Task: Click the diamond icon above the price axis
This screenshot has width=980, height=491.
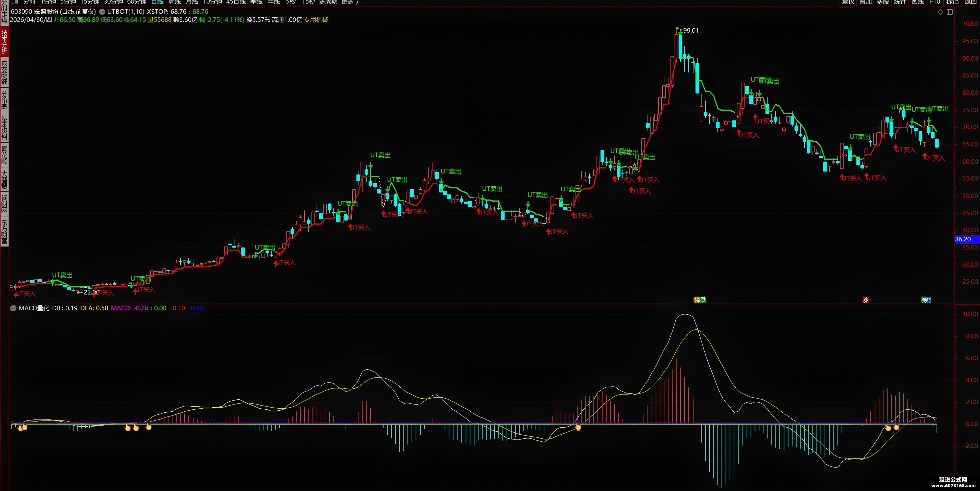Action: (940, 12)
